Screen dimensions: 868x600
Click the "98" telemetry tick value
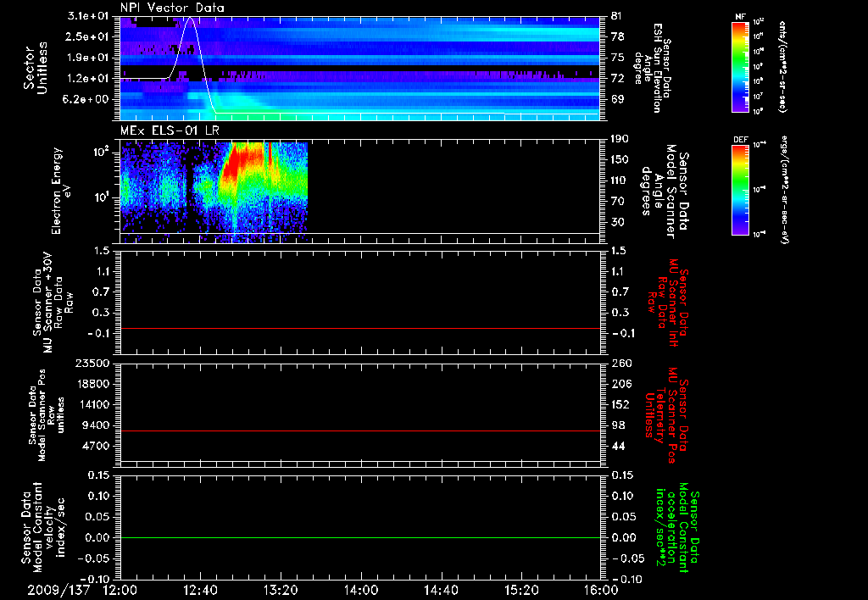pyautogui.click(x=618, y=425)
